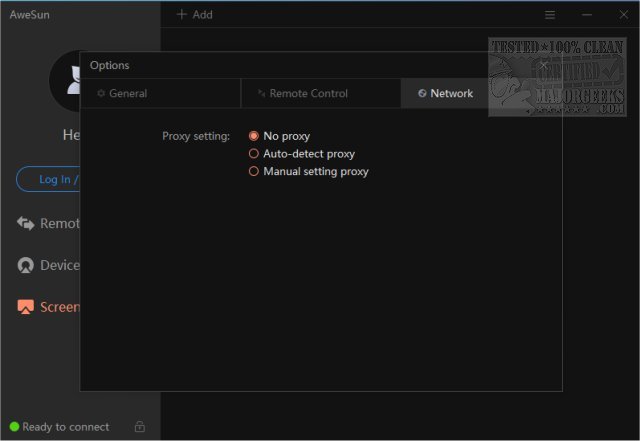640x441 pixels.
Task: Click the 'Ready to connect' status text
Action: [66, 427]
